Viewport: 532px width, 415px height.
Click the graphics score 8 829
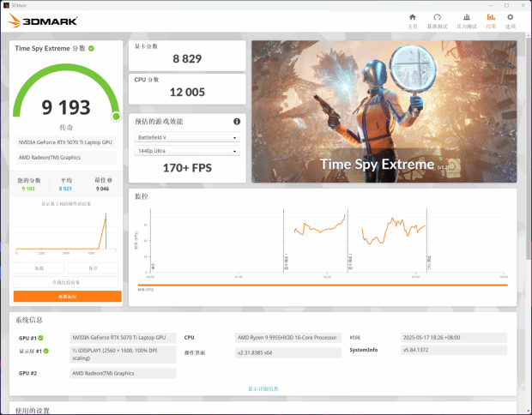point(187,58)
